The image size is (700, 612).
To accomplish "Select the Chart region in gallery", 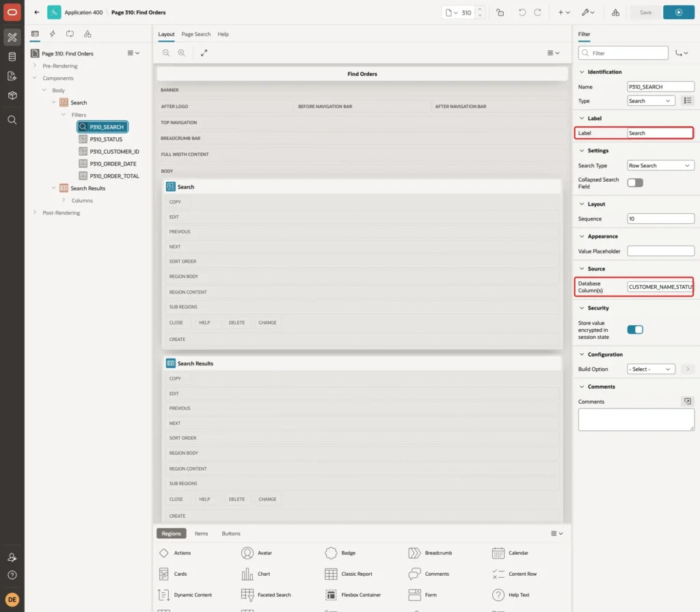I will (x=256, y=574).
